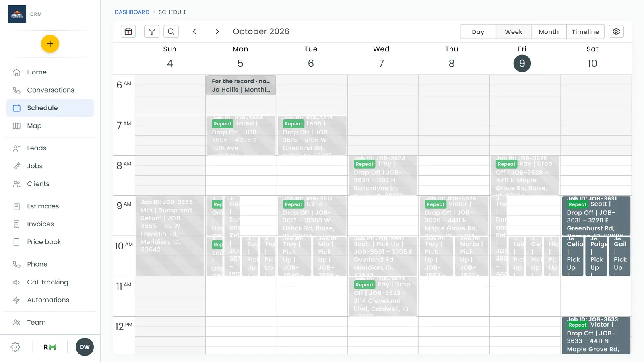This screenshot has height=362, width=644.
Task: Switch to the Week view
Action: pyautogui.click(x=514, y=32)
